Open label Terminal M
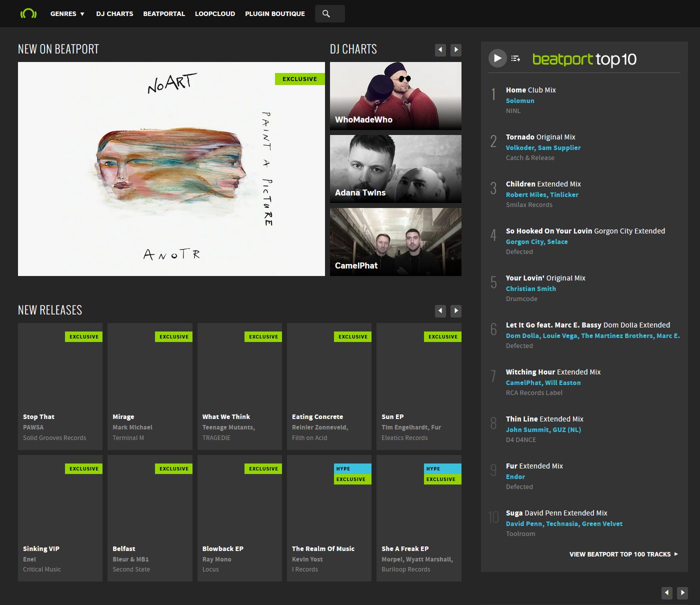Viewport: 700px width, 605px height. coord(128,437)
